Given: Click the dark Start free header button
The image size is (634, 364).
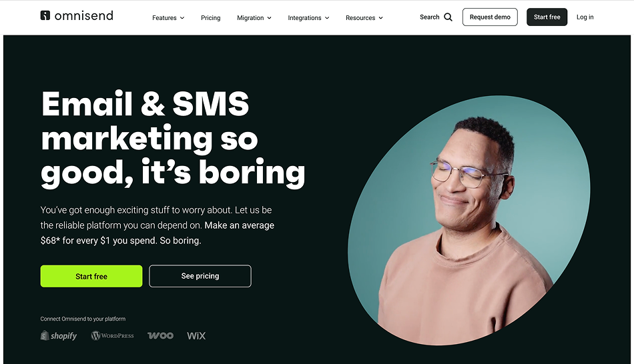Looking at the screenshot, I should pos(547,17).
